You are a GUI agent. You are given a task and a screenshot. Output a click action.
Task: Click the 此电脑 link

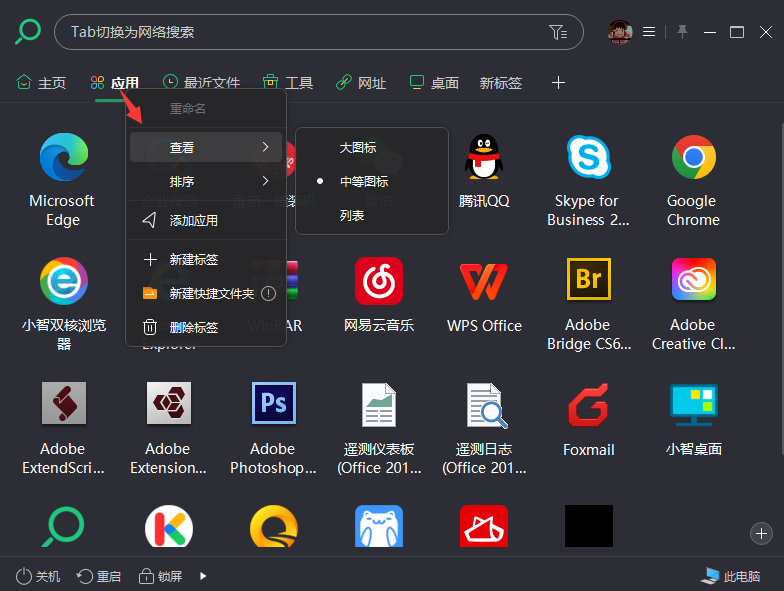point(731,576)
